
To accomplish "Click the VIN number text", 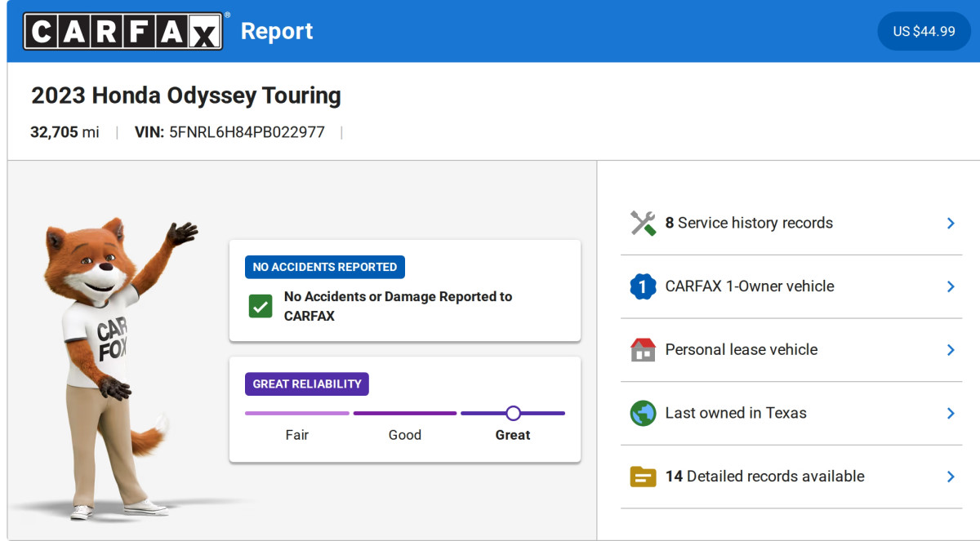I will 247,132.
